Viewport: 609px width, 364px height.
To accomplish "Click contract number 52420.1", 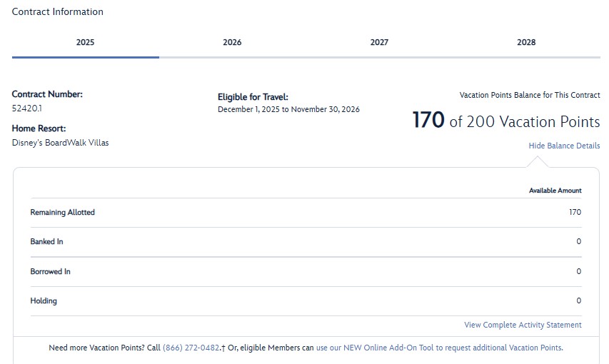I will pyautogui.click(x=28, y=109).
